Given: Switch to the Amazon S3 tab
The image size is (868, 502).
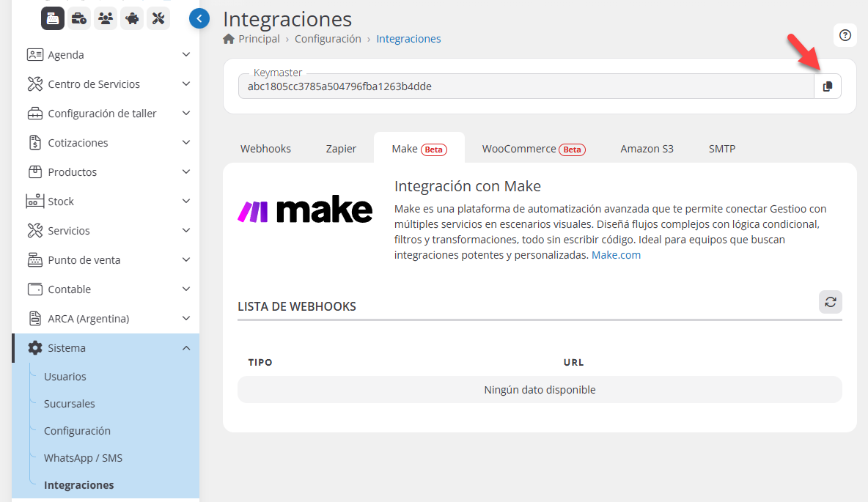Looking at the screenshot, I should [x=647, y=149].
